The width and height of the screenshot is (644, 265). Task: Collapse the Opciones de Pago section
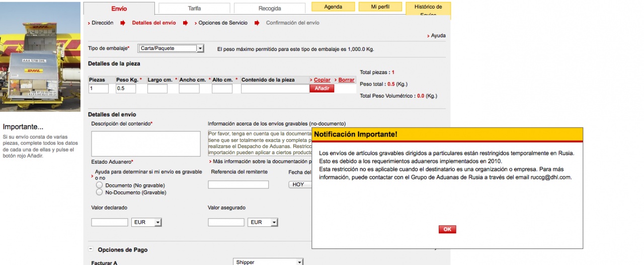click(91, 249)
